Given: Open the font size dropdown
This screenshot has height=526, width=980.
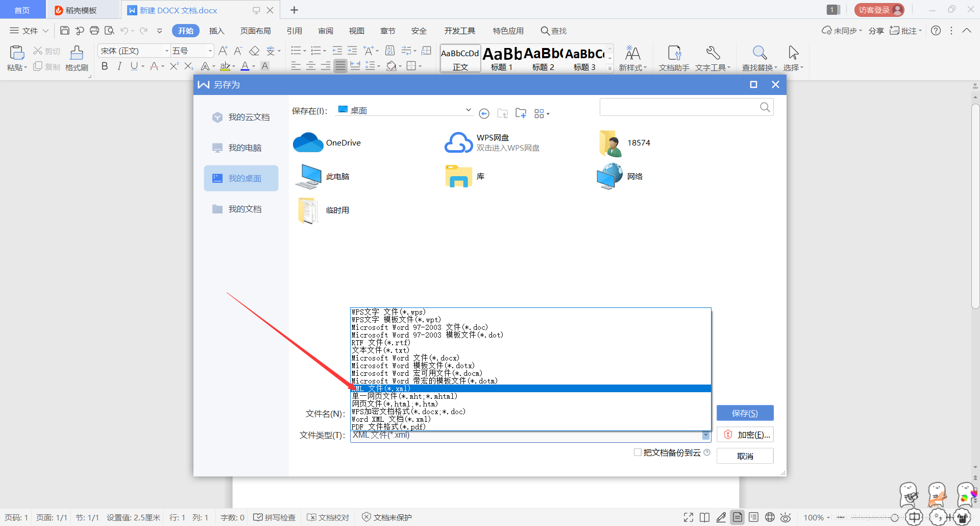Looking at the screenshot, I should pos(210,51).
